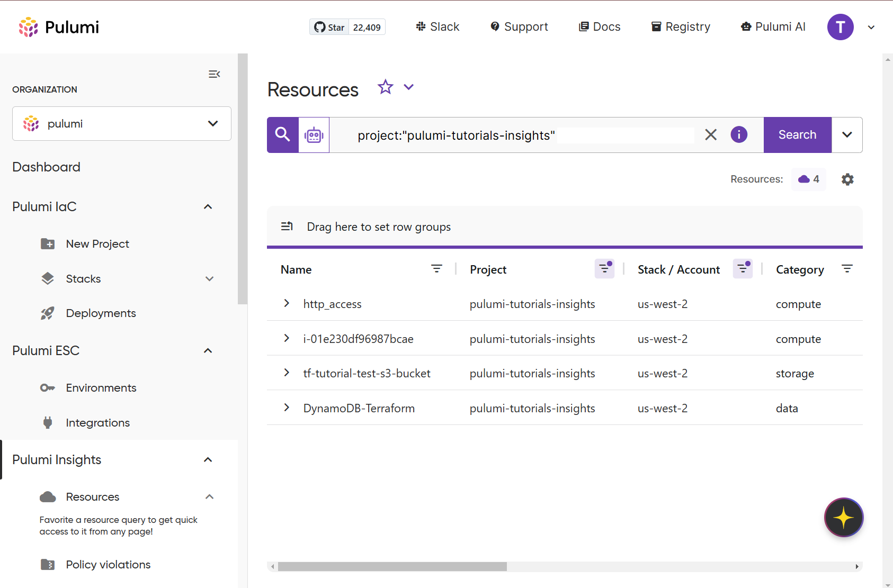Open Policy violations in sidebar

pyautogui.click(x=108, y=565)
